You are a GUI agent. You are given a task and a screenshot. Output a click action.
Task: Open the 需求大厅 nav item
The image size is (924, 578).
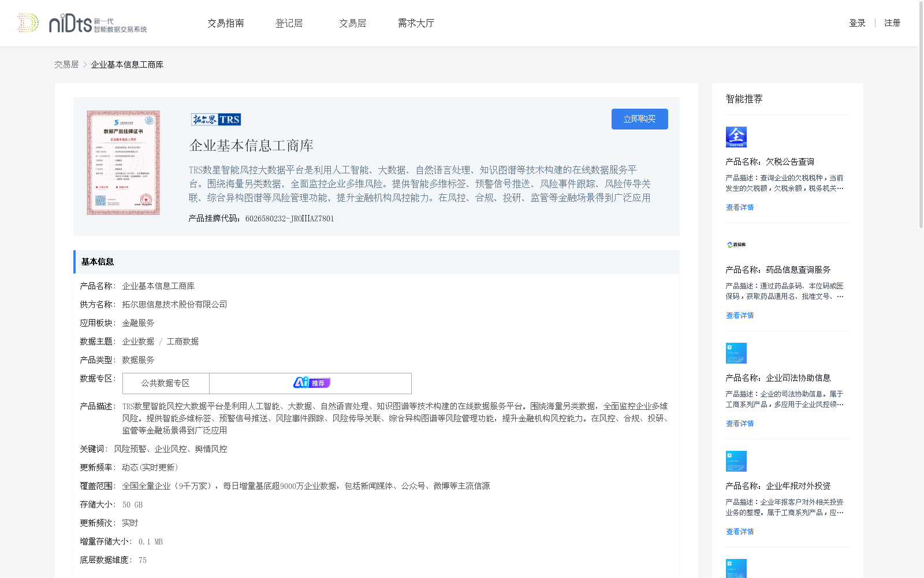pyautogui.click(x=416, y=23)
